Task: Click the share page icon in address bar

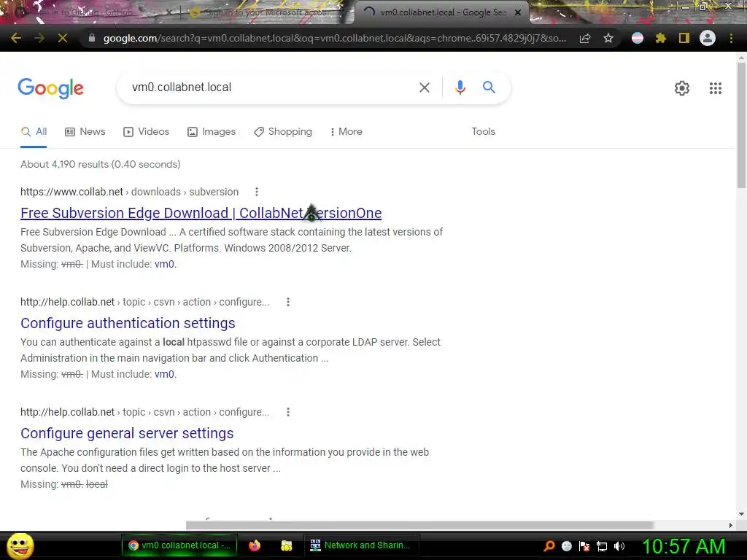Action: (585, 38)
